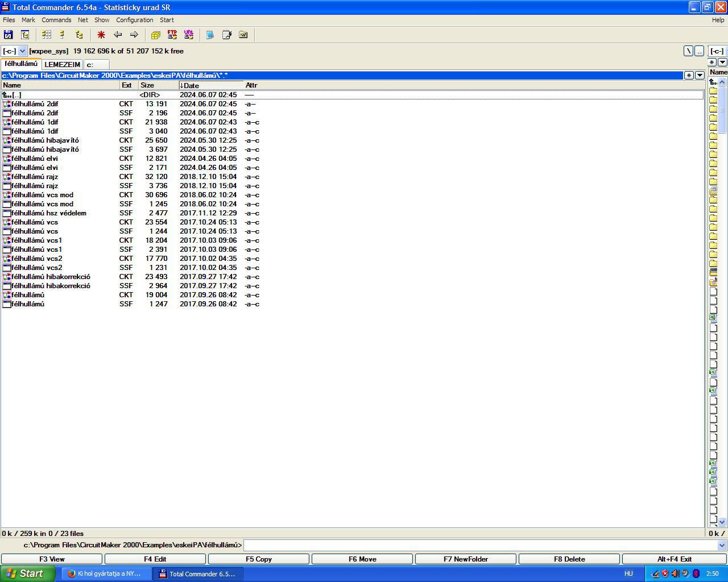The image size is (728, 582).
Task: Click the red asterisk toolbar icon
Action: (101, 35)
